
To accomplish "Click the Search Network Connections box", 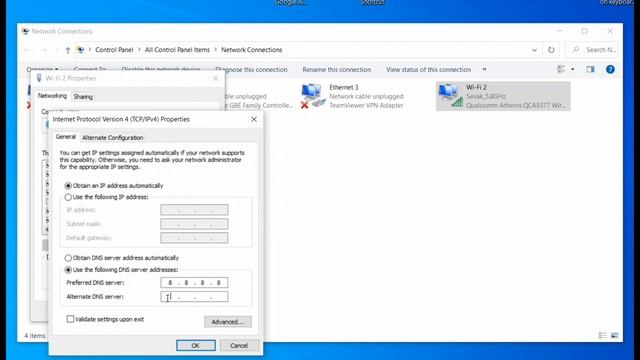I will [x=592, y=50].
